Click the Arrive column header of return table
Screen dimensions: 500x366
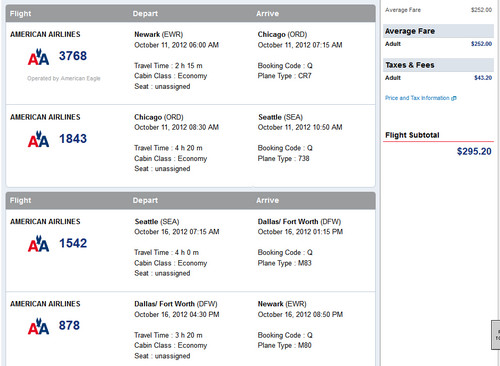point(268,201)
